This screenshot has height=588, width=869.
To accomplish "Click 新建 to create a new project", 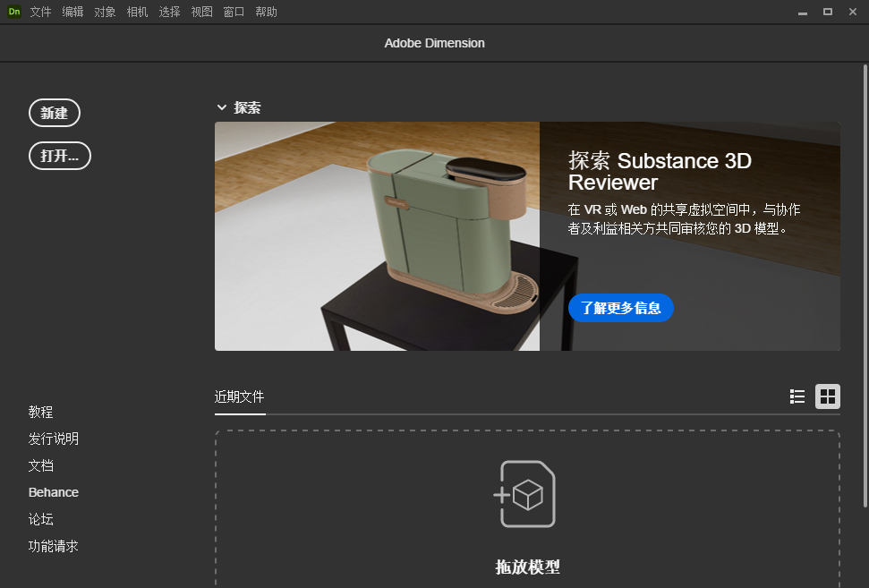I will [55, 113].
